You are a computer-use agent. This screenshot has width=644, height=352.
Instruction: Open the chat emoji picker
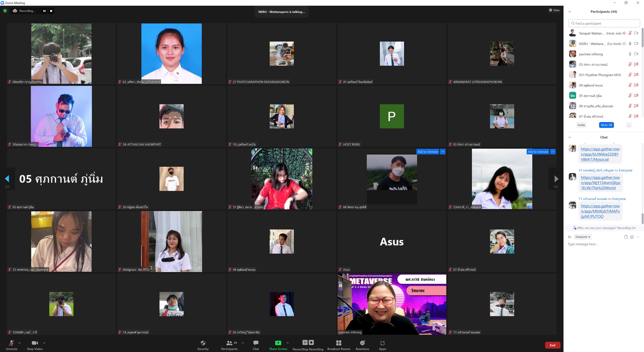(632, 237)
